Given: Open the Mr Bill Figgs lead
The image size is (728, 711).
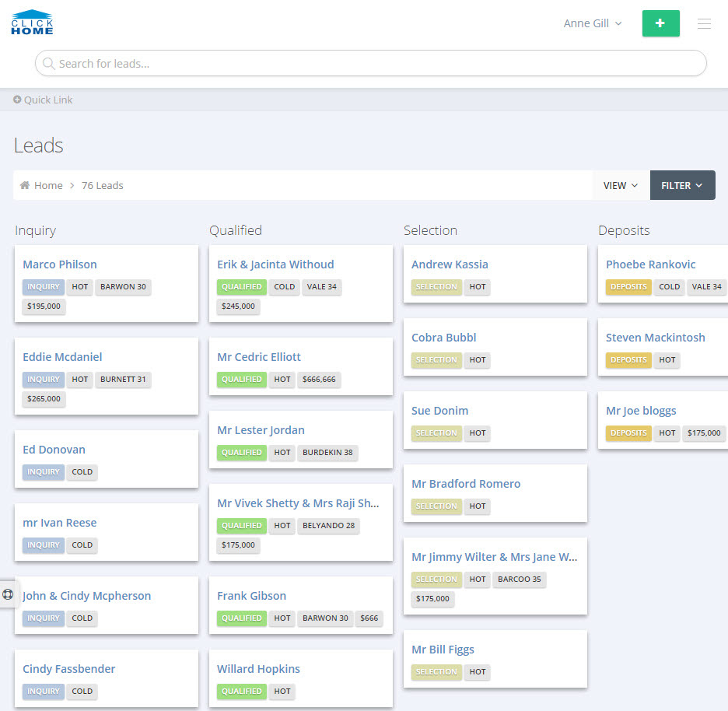Looking at the screenshot, I should [443, 650].
